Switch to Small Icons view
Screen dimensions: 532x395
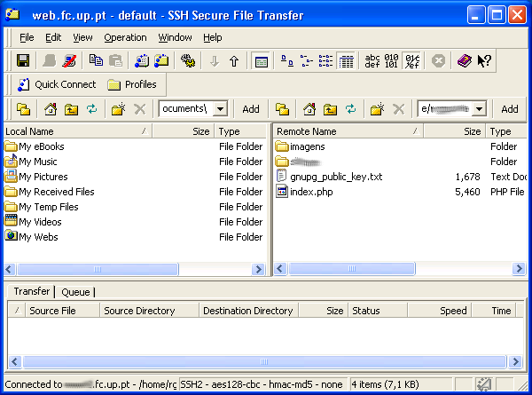coord(307,61)
